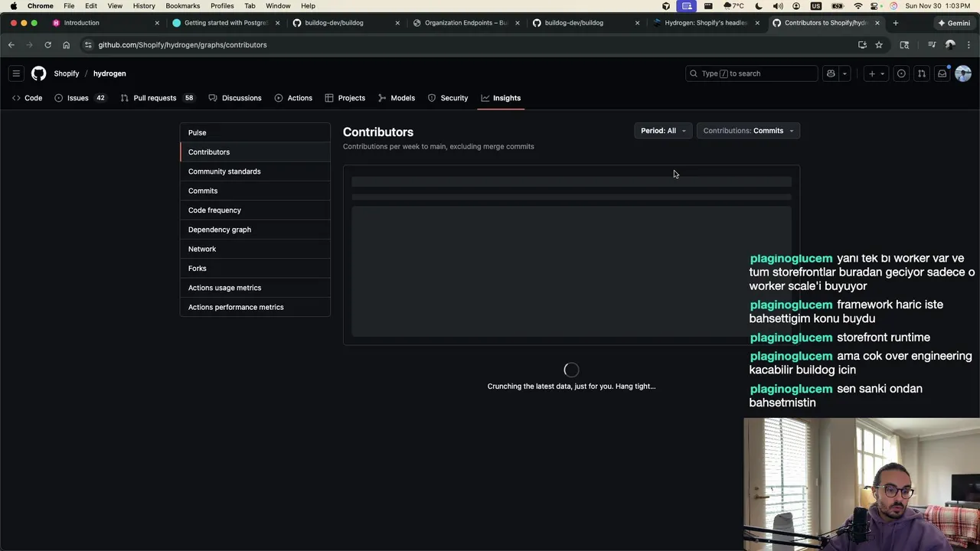Image resolution: width=980 pixels, height=551 pixels.
Task: Open Control Center in menu bar
Action: pyautogui.click(x=876, y=5)
